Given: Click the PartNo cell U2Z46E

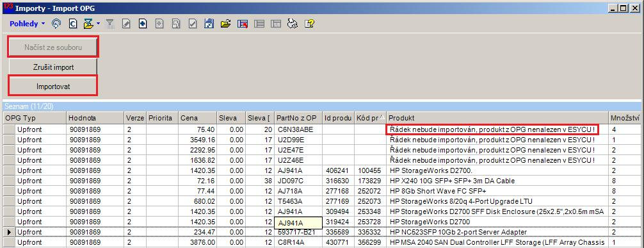Looking at the screenshot, I should coord(298,160).
